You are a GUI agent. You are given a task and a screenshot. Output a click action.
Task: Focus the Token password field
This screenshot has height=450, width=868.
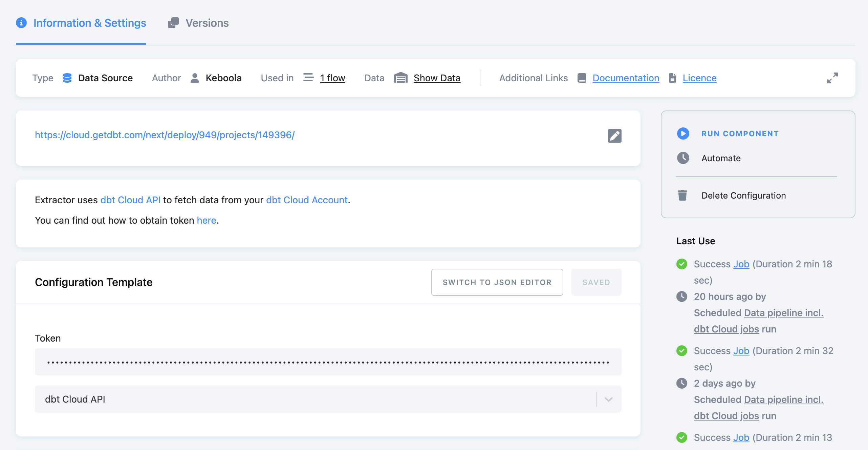[x=328, y=362]
